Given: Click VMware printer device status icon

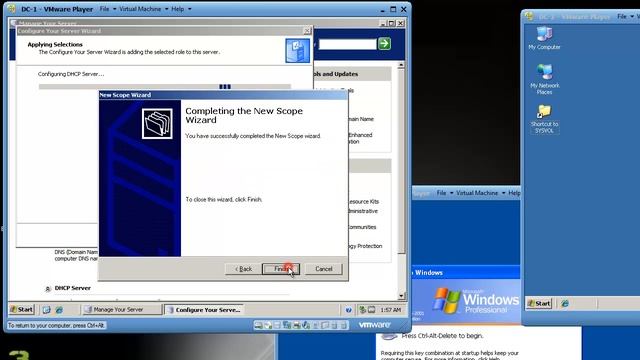Looking at the screenshot, I should coord(297,325).
